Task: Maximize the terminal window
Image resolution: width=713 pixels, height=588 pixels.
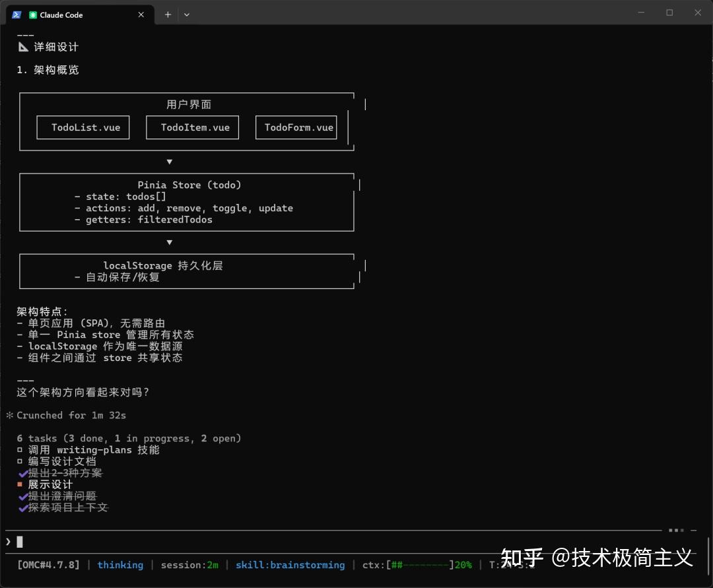Action: tap(669, 13)
